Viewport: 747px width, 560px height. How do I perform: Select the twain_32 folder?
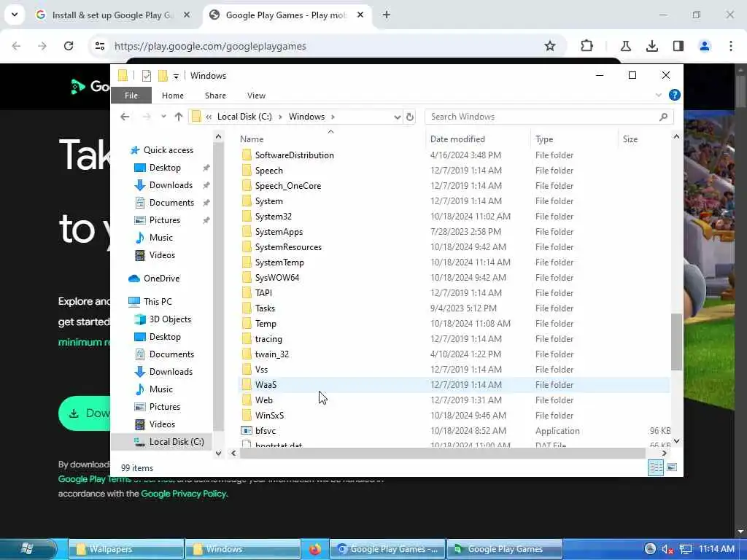point(271,354)
